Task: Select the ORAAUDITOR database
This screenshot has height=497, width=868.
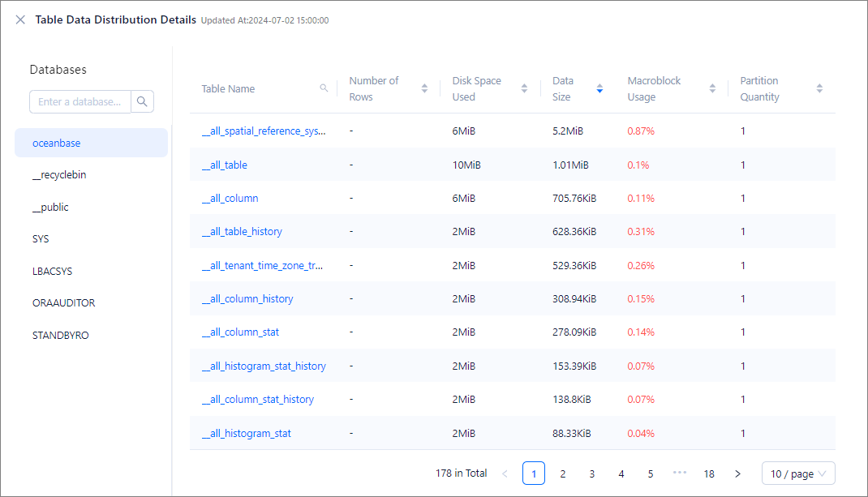Action: click(x=63, y=302)
